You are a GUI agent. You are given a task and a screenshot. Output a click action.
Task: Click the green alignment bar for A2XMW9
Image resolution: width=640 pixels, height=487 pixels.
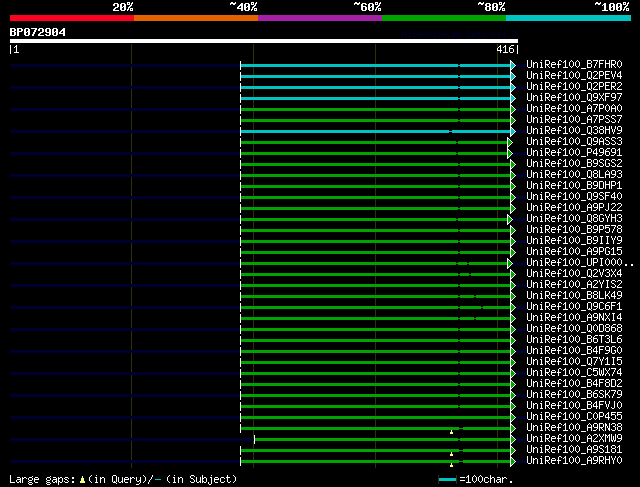pyautogui.click(x=382, y=440)
